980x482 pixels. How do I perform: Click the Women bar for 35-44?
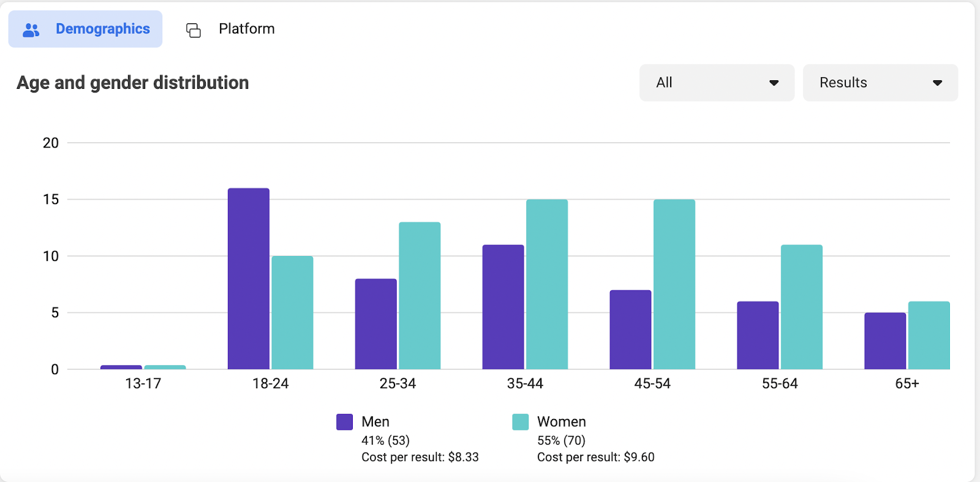tap(547, 284)
